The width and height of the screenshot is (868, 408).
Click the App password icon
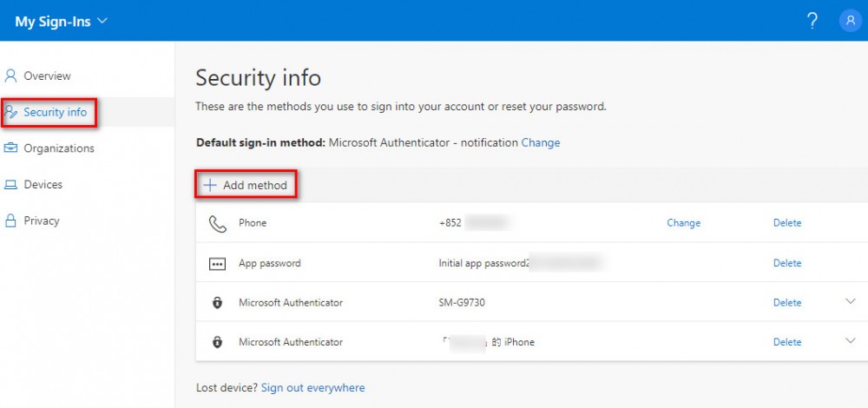217,264
